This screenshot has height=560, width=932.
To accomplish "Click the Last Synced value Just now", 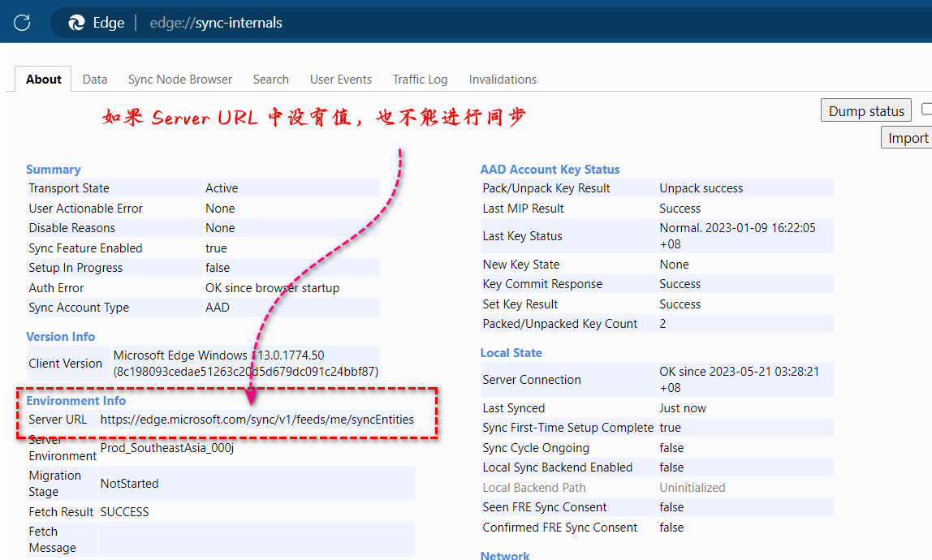I will coord(682,408).
